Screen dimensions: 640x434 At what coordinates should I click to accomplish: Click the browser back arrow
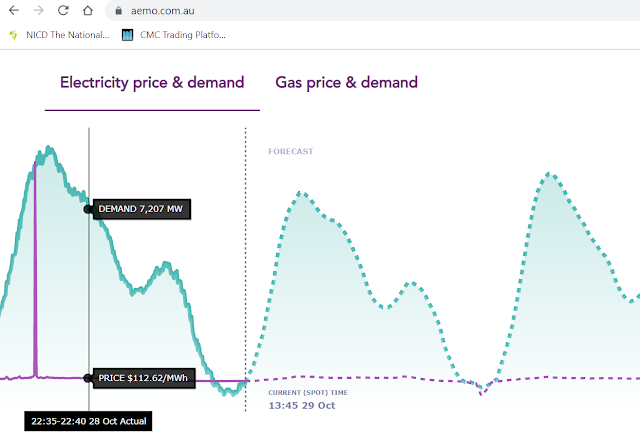[13, 11]
